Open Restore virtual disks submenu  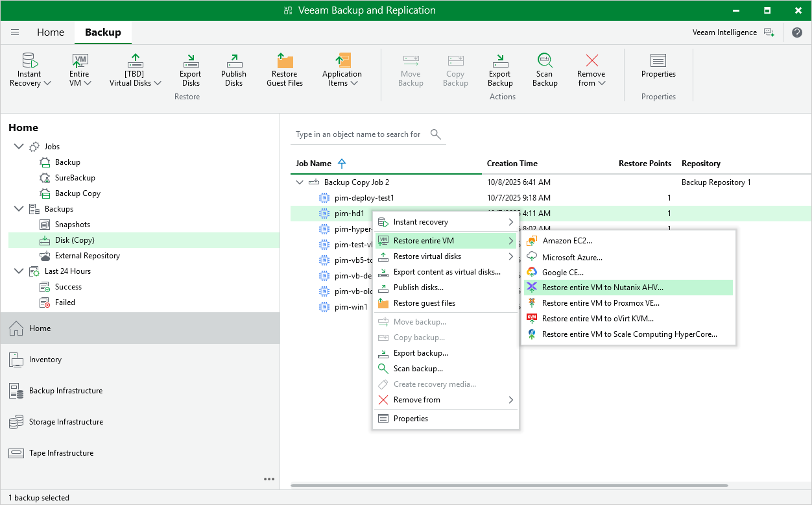(446, 256)
